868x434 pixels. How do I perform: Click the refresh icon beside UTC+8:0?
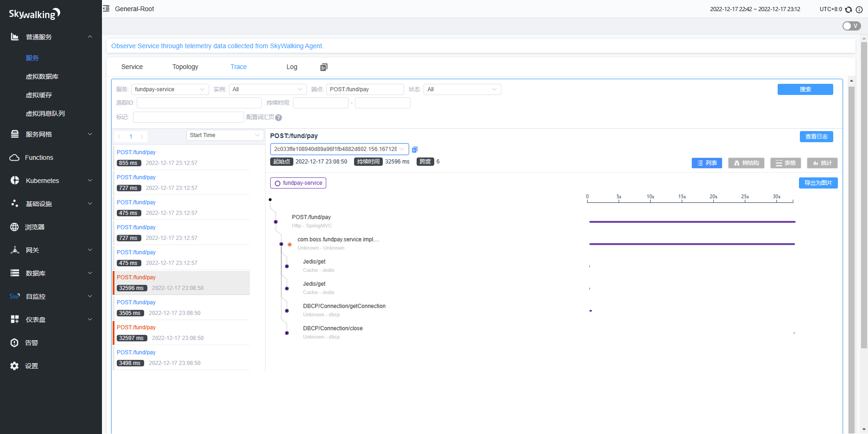click(849, 9)
